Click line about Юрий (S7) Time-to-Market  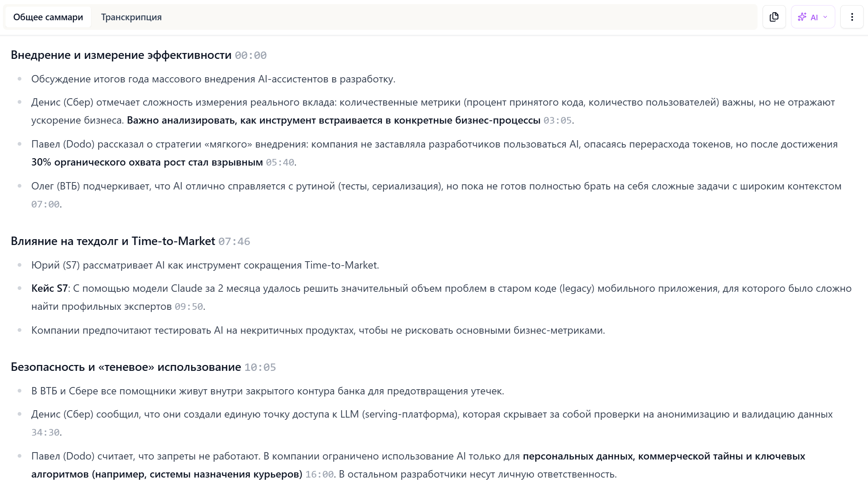(205, 265)
